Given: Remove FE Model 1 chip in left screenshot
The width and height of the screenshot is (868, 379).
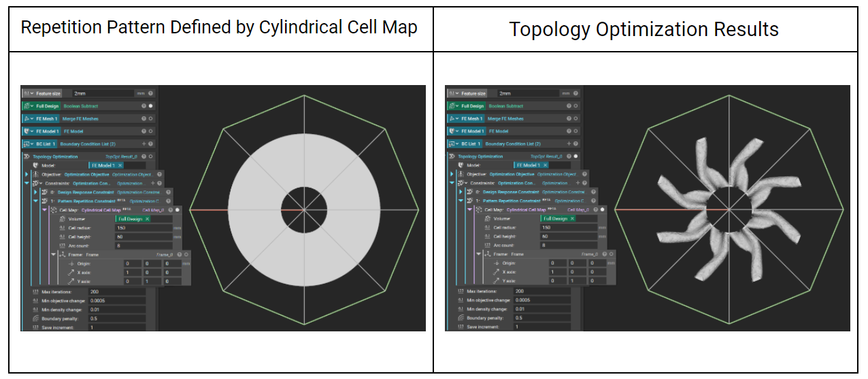Looking at the screenshot, I should (x=120, y=165).
